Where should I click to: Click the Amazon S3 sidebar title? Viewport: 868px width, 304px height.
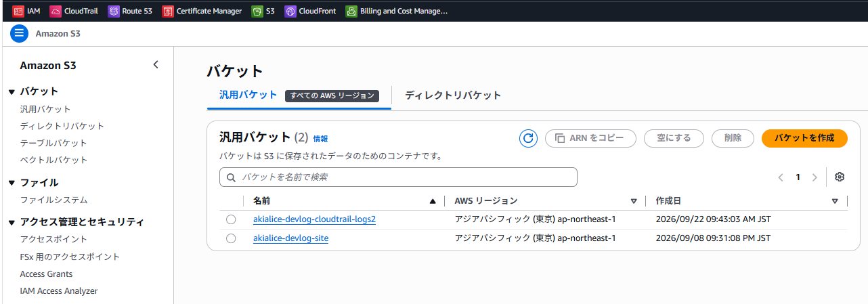tap(48, 66)
